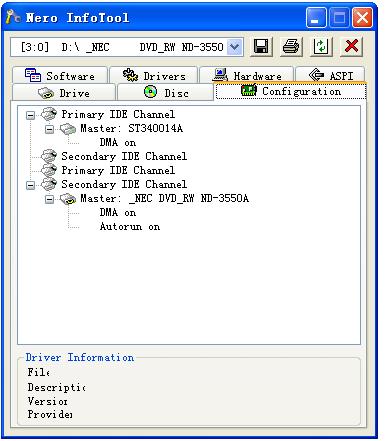This screenshot has width=387, height=441.
Task: Click the drive combo box text D:\ _NEC
Action: pyautogui.click(x=85, y=47)
